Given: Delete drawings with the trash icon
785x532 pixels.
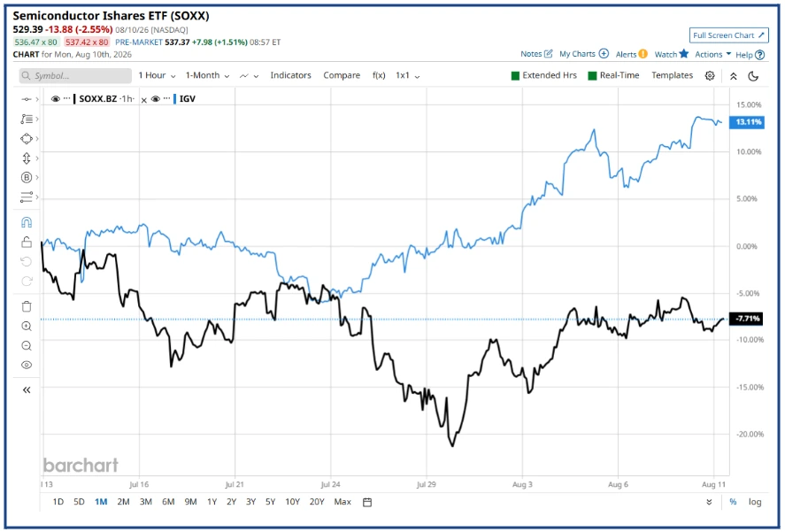Looking at the screenshot, I should tap(27, 306).
